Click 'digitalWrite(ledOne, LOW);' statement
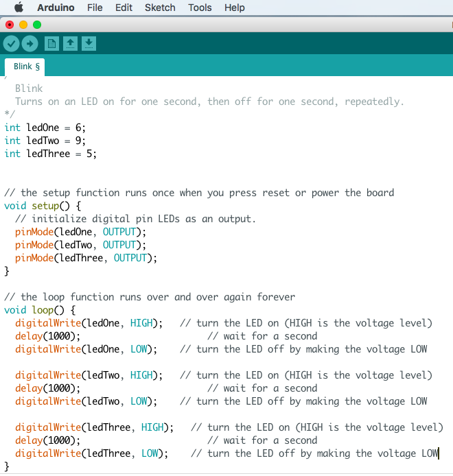 [x=86, y=349]
